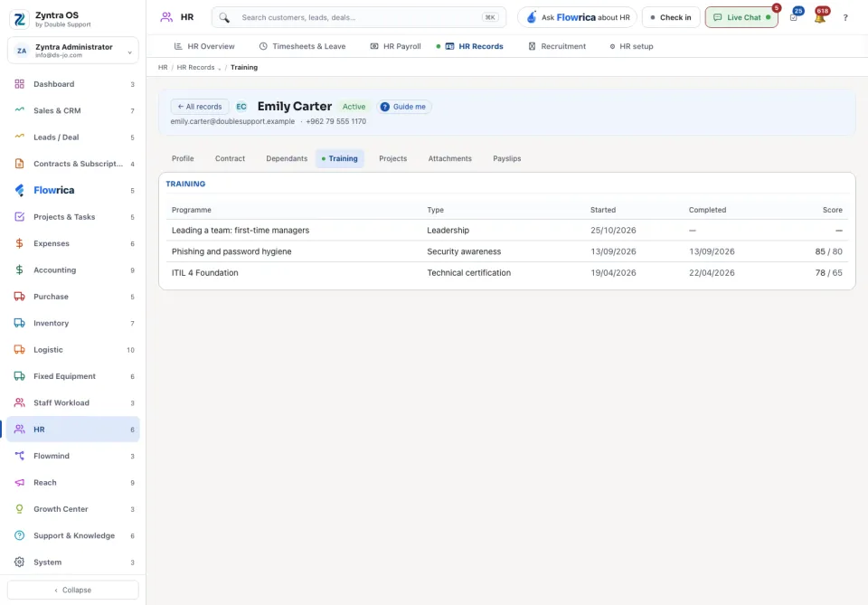Click the Growth Center lightbulb icon
This screenshot has height=605, width=868.
point(19,509)
